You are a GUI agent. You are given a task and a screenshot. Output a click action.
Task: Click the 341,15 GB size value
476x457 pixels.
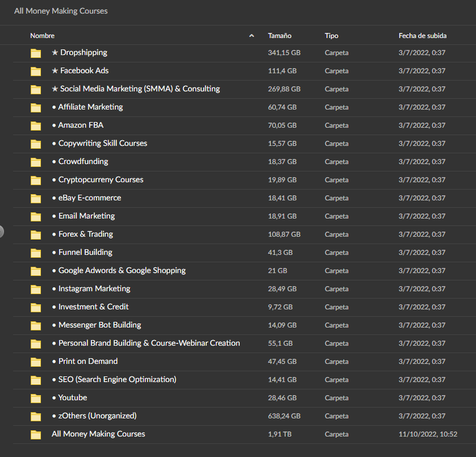(x=284, y=53)
